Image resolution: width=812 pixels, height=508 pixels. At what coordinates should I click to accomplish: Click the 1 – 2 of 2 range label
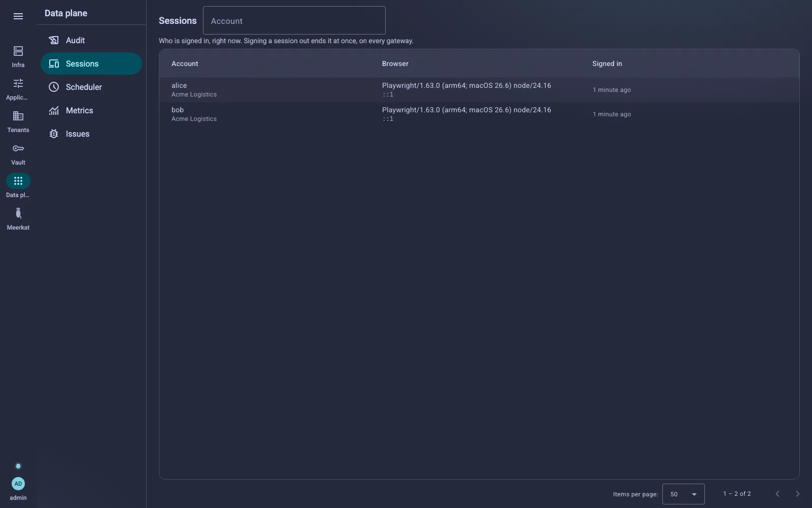tap(737, 494)
